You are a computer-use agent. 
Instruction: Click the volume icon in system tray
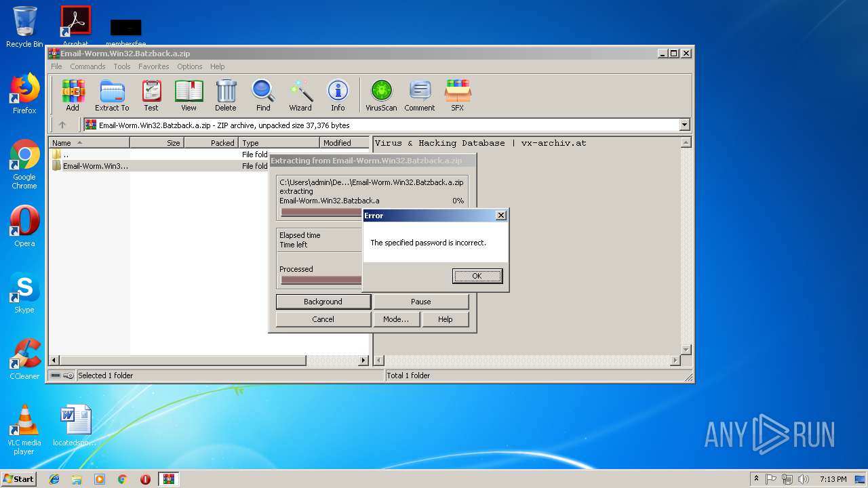click(804, 479)
